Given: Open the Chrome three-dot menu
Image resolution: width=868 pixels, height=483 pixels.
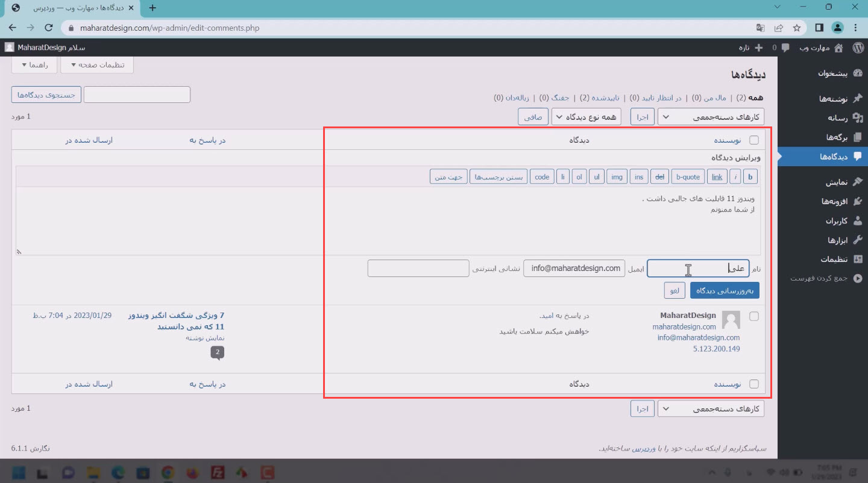Looking at the screenshot, I should coord(856,28).
